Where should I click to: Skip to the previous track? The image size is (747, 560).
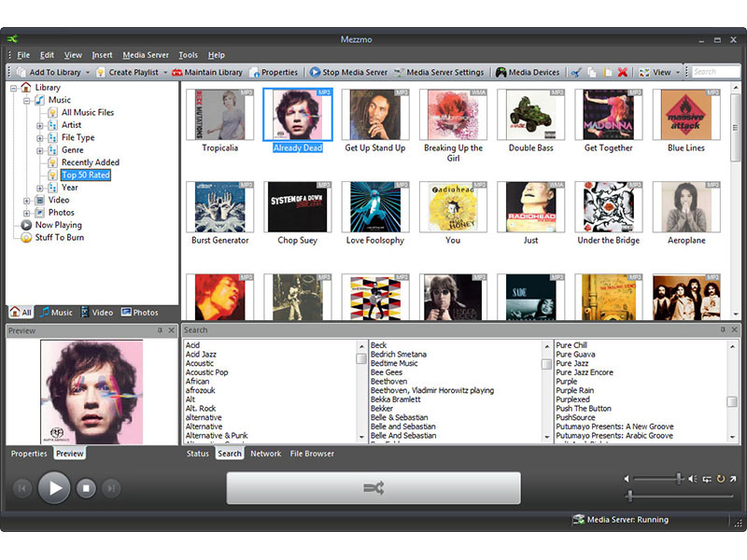tap(21, 488)
